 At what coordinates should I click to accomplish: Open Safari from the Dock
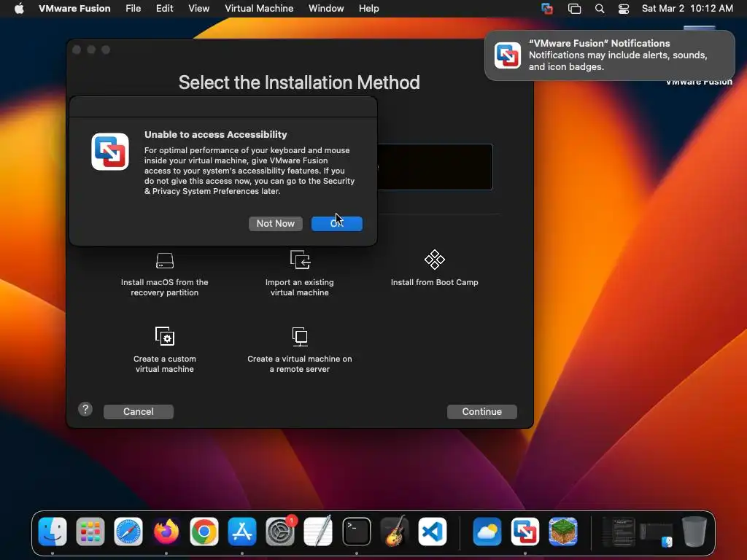(128, 531)
